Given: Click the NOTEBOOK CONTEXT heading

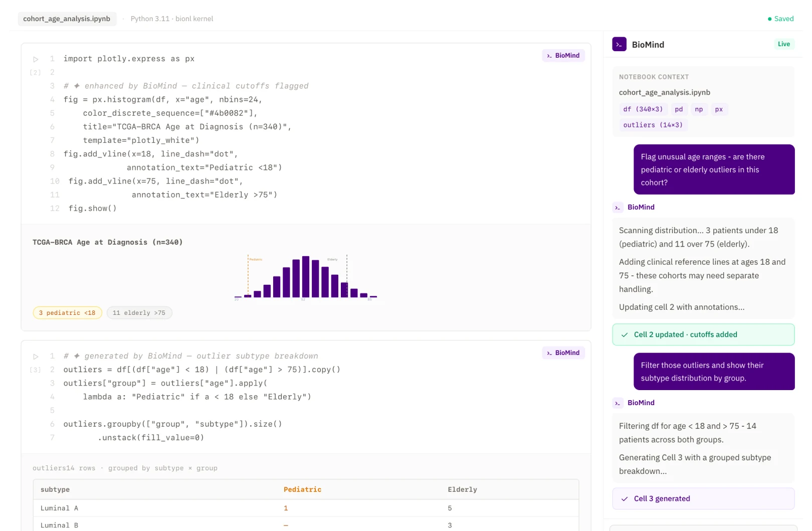Looking at the screenshot, I should pyautogui.click(x=654, y=77).
